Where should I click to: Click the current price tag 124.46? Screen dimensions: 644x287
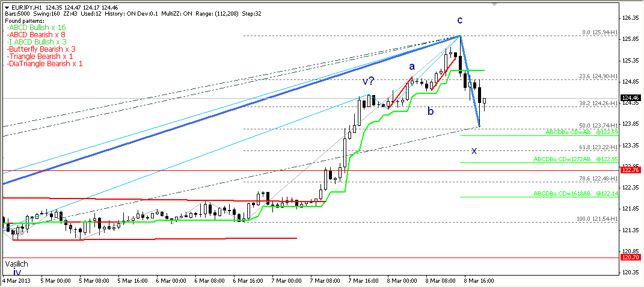630,98
